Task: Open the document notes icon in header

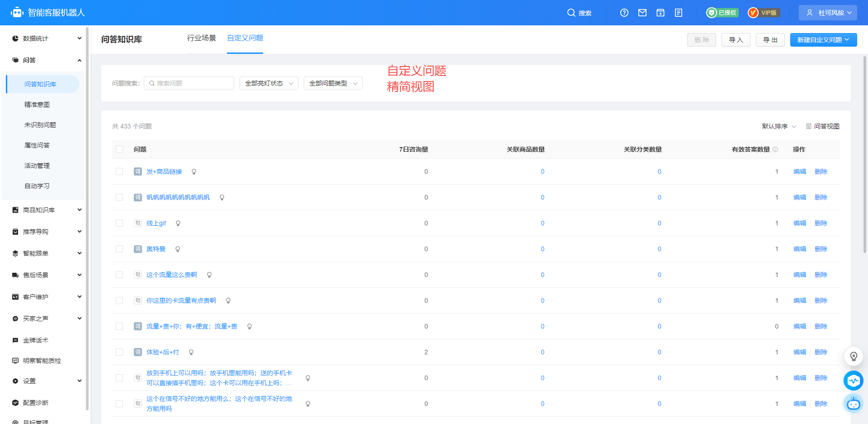Action: pos(679,13)
